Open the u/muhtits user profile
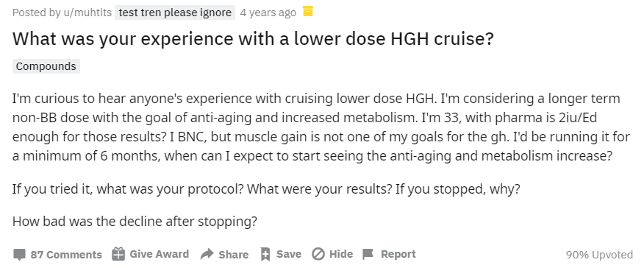The height and width of the screenshot is (268, 644). (x=87, y=13)
